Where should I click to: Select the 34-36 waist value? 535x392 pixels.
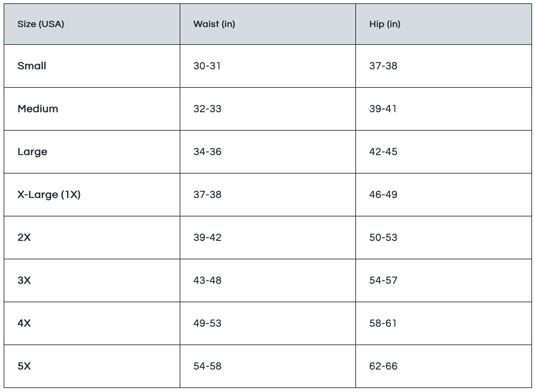(x=207, y=152)
